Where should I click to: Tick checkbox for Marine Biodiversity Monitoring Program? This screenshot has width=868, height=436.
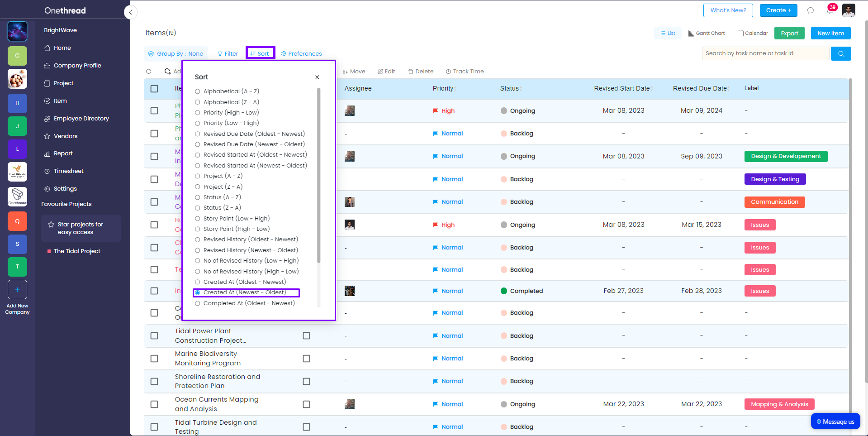154,359
